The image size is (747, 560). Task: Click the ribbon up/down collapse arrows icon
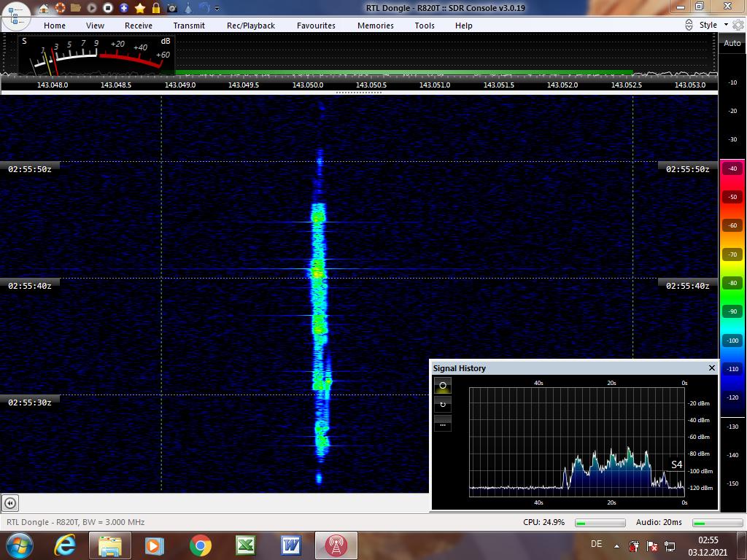point(689,26)
